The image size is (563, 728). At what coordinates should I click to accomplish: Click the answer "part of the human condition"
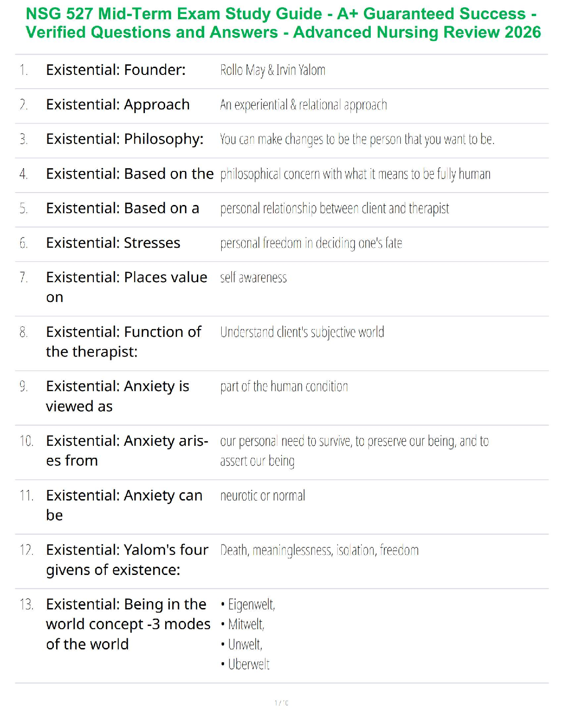point(284,387)
